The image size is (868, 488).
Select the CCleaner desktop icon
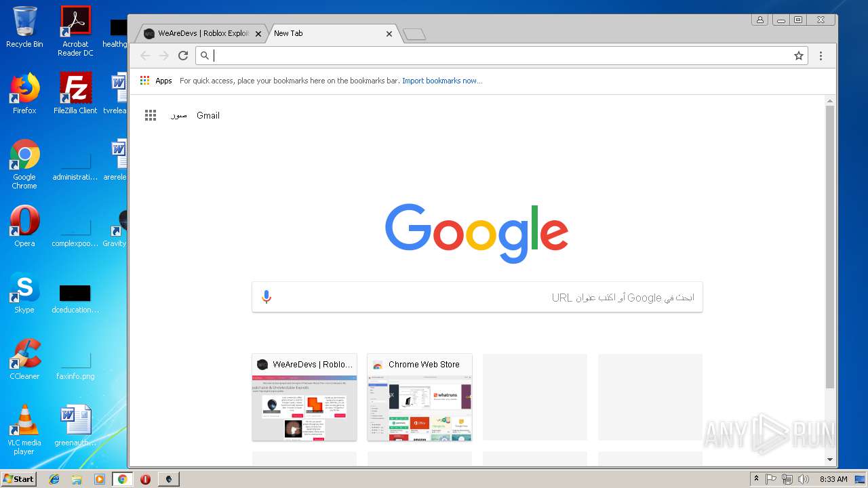coord(24,359)
